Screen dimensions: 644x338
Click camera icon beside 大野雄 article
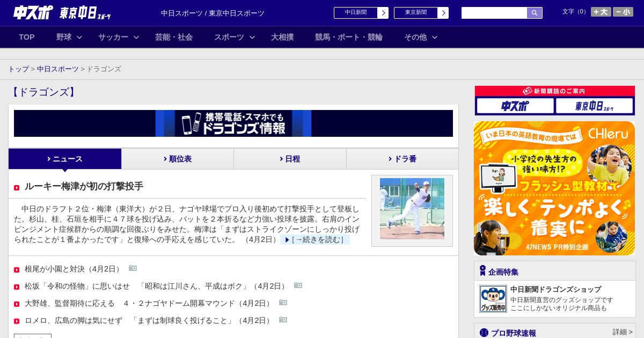click(x=283, y=303)
